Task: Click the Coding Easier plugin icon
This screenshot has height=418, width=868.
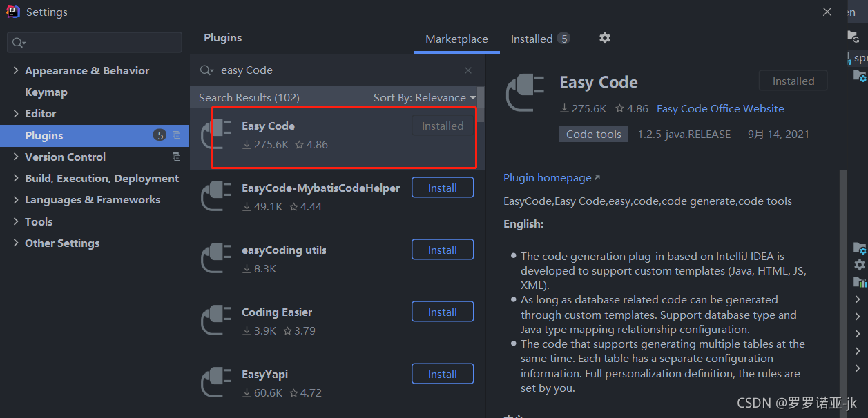Action: (216, 321)
